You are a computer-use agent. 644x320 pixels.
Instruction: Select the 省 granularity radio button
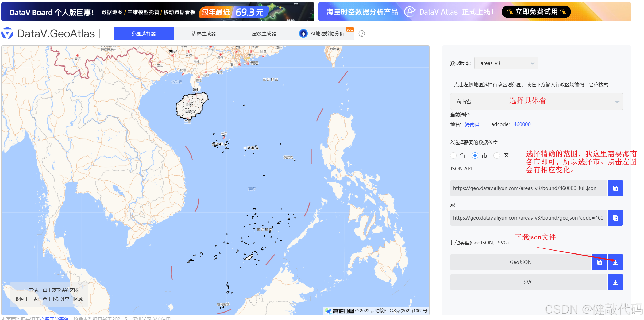point(453,155)
